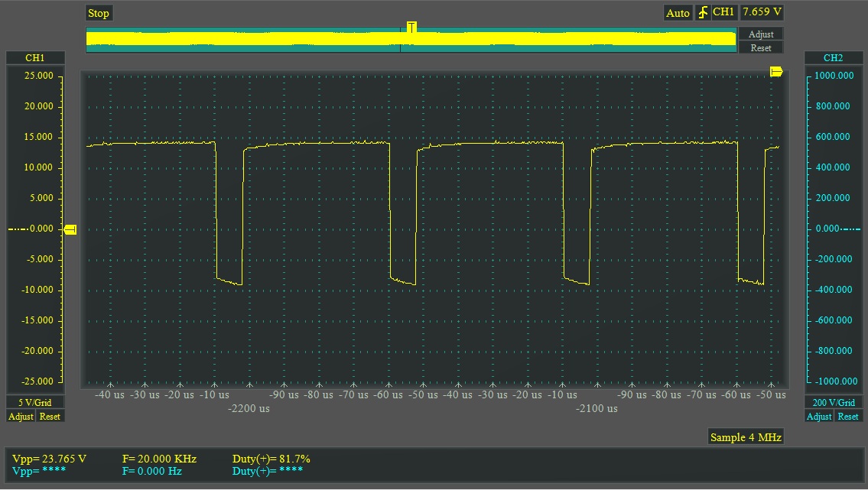
Task: Toggle the CH2 channel label on right
Action: coord(833,58)
